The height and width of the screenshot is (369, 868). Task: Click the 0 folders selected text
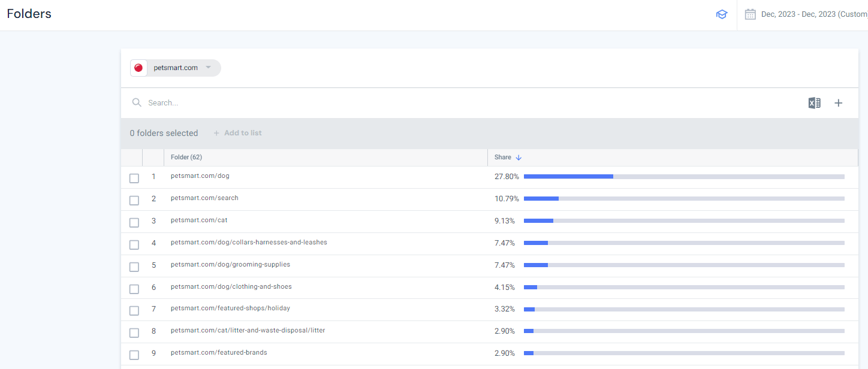164,133
